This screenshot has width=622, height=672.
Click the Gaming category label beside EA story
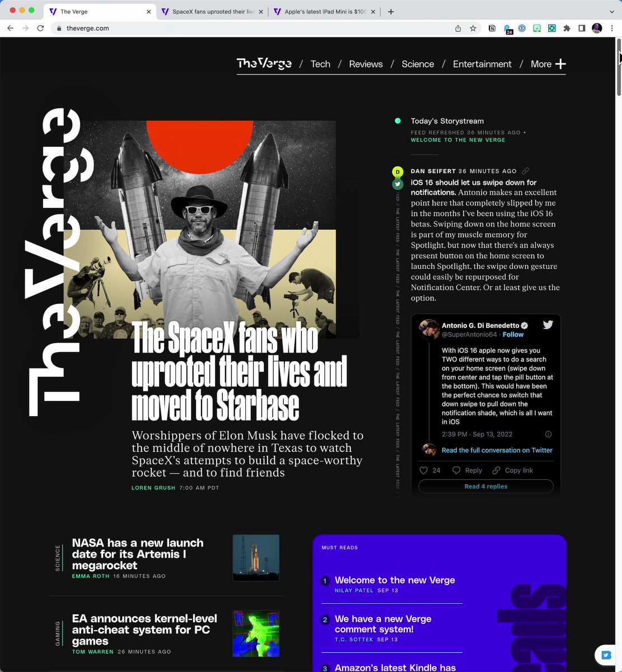[x=57, y=633]
